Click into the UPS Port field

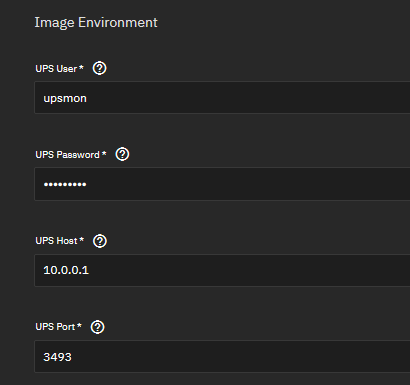222,356
